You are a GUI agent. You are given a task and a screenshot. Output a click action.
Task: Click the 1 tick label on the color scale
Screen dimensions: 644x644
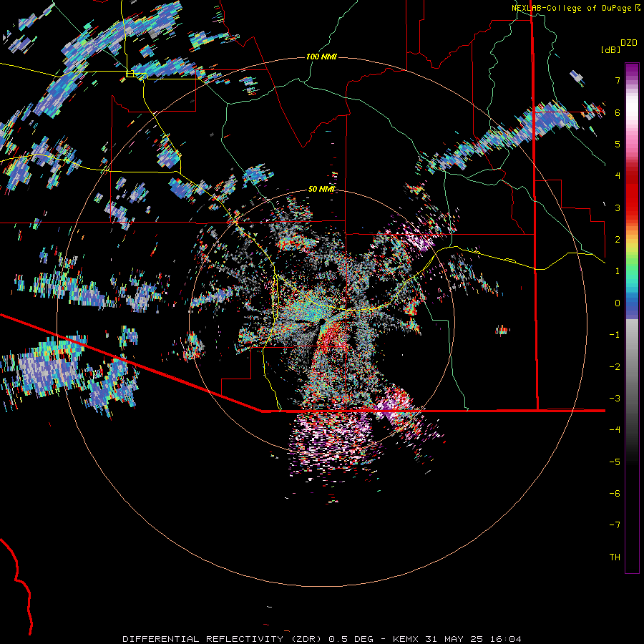618,271
